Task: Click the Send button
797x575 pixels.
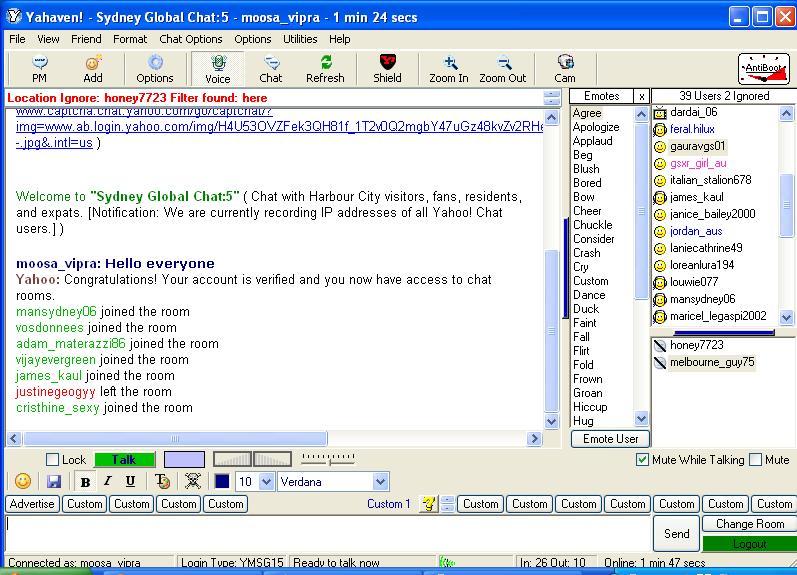Action: 677,534
